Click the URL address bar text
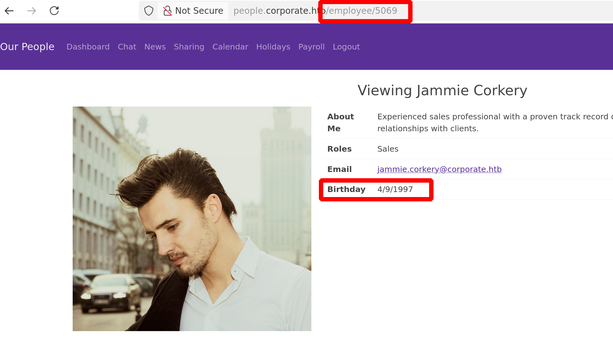Viewport: 613px width, 364px height. 315,11
